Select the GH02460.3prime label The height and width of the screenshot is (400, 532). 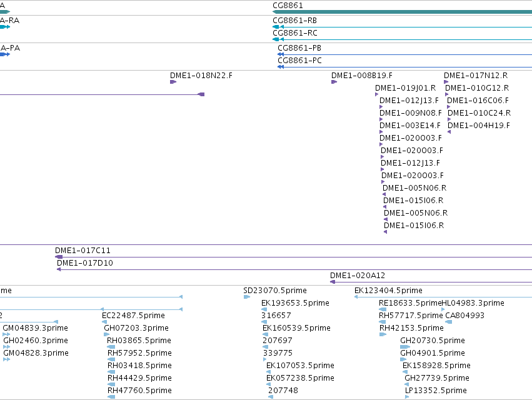coord(36,341)
